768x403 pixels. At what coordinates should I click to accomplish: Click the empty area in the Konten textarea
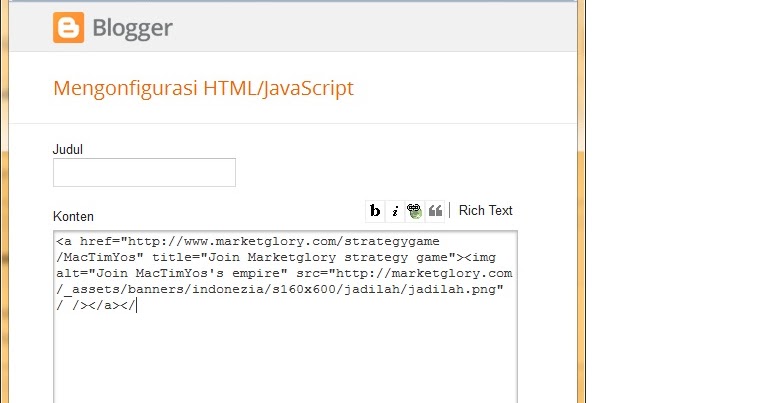click(285, 357)
